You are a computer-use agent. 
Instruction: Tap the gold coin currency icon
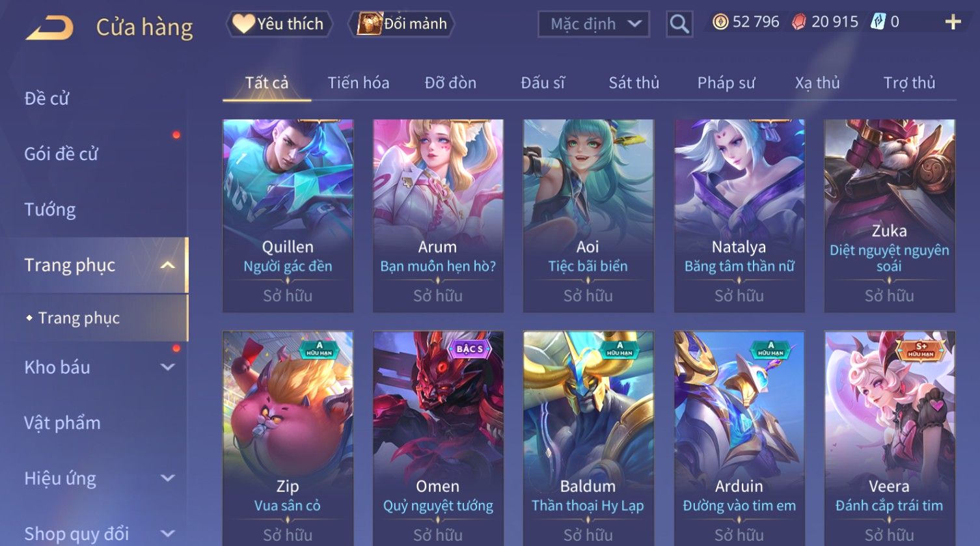720,22
